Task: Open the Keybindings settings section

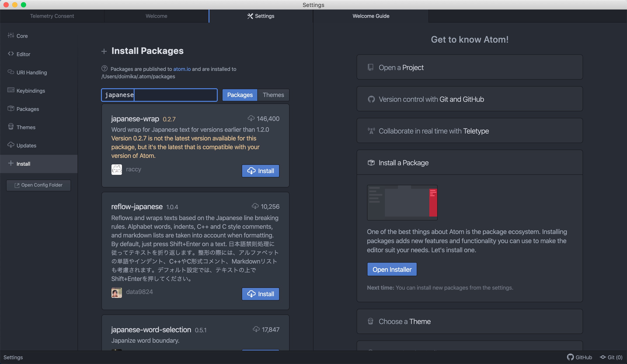Action: [x=39, y=90]
